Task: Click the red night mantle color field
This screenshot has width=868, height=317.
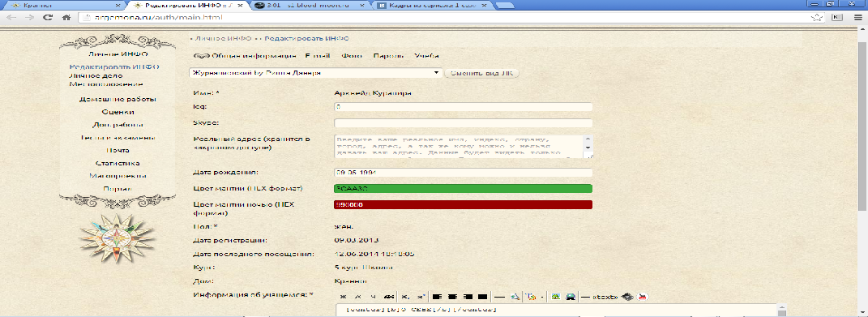Action: (x=464, y=205)
